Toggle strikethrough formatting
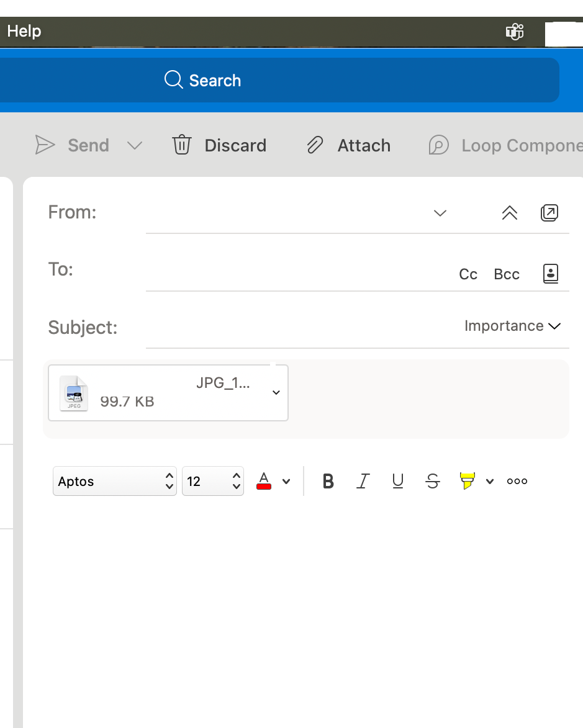This screenshot has height=728, width=583. pyautogui.click(x=433, y=481)
